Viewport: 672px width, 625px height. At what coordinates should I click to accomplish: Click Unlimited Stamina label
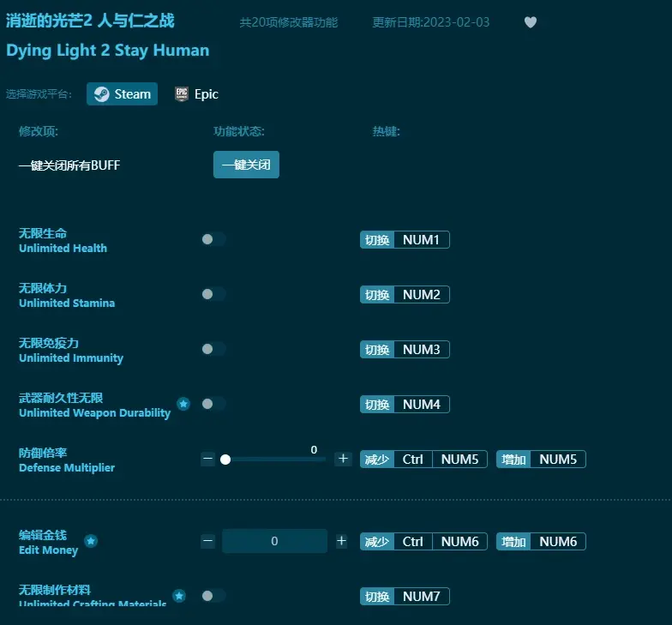[x=67, y=303]
